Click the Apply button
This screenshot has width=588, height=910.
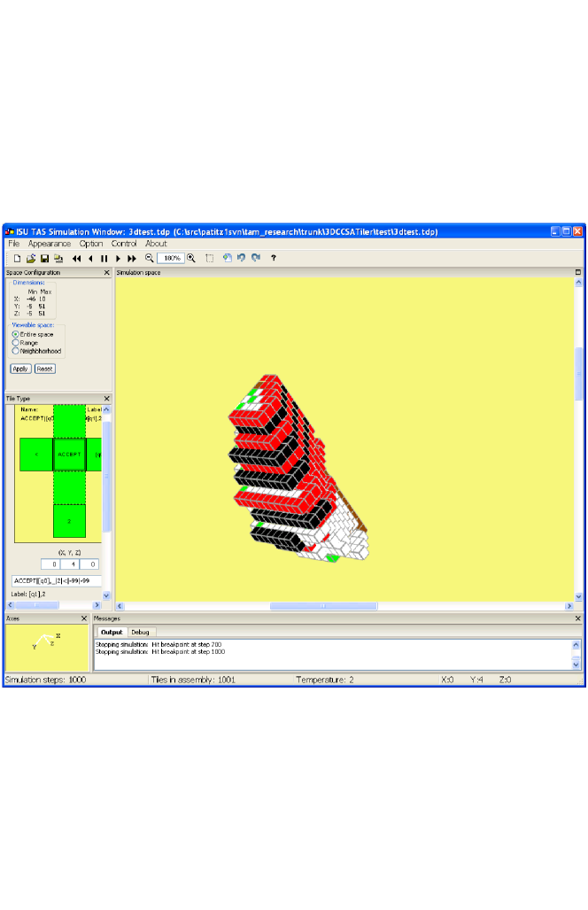[x=20, y=369]
